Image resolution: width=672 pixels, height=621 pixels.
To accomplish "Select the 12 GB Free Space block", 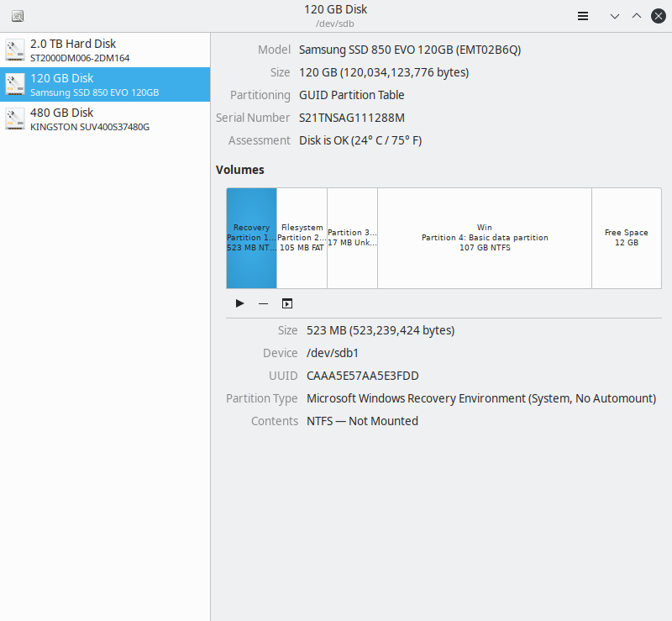I will 627,238.
